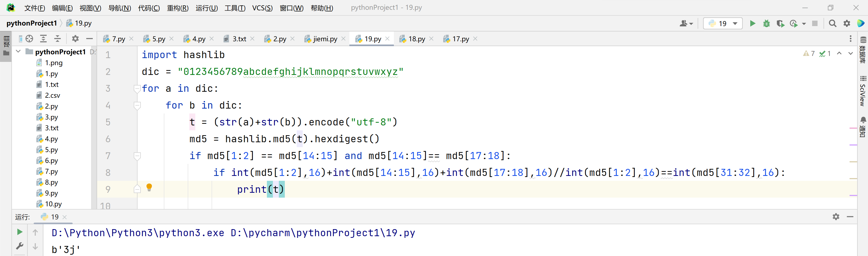Run 19.py with coverage
The height and width of the screenshot is (256, 868).
coord(780,23)
